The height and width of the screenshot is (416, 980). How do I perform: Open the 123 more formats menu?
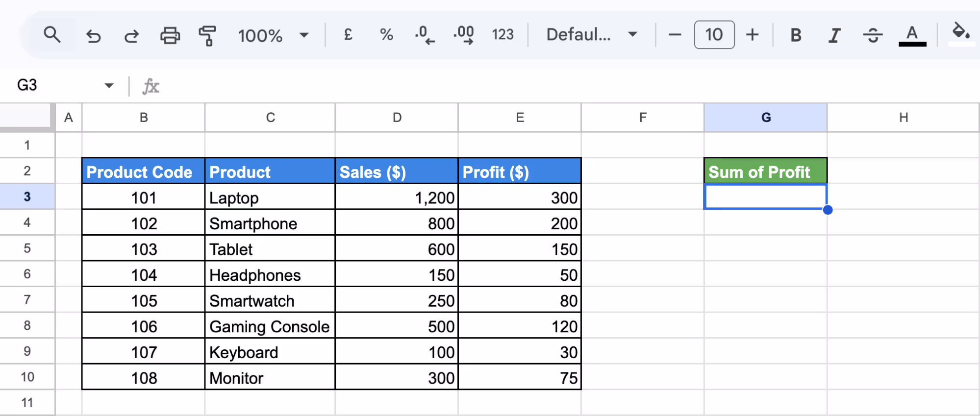pos(503,34)
